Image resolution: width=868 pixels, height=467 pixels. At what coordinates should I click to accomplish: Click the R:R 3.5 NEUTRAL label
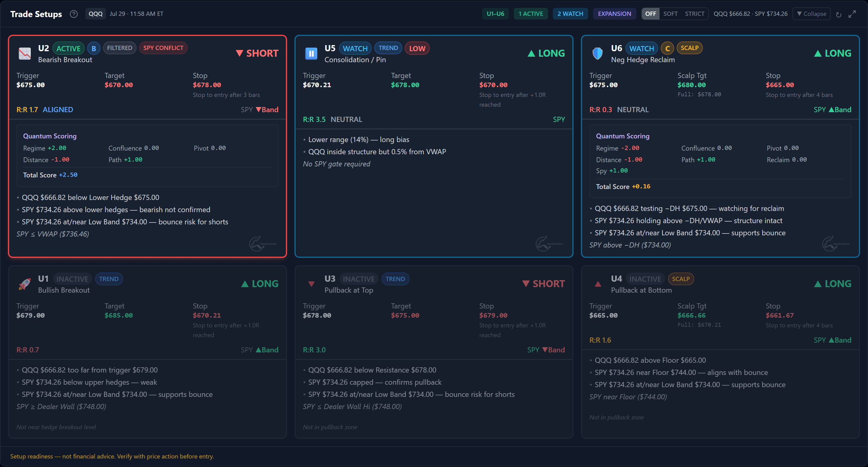pyautogui.click(x=332, y=119)
